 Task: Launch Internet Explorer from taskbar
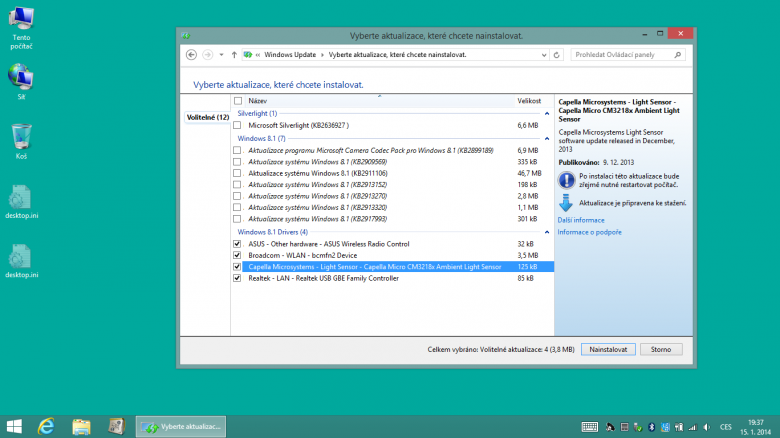[x=46, y=427]
